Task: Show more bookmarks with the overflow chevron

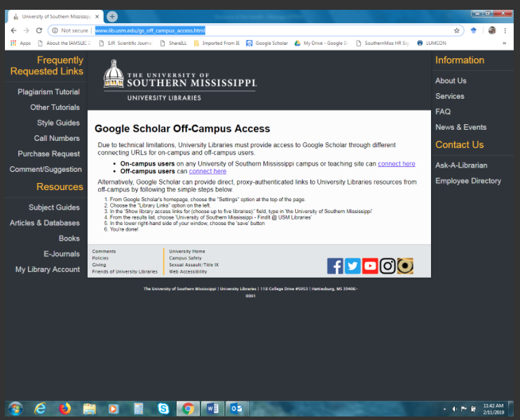Action: click(505, 43)
